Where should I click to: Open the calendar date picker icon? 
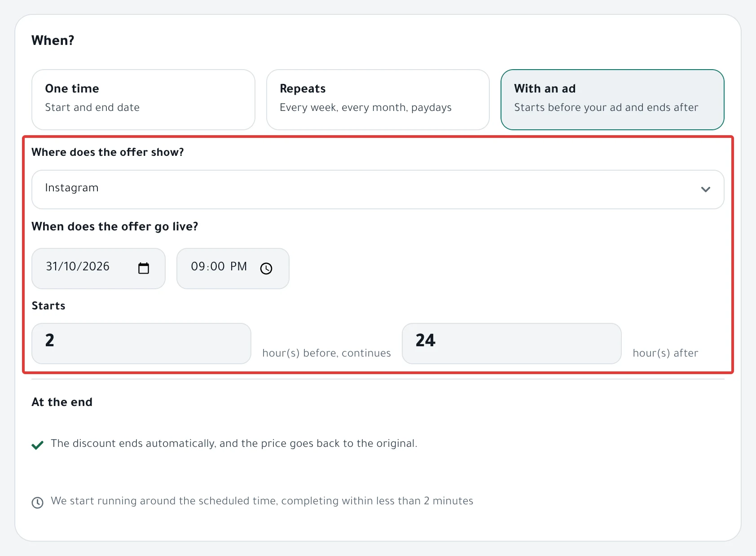[x=144, y=269]
